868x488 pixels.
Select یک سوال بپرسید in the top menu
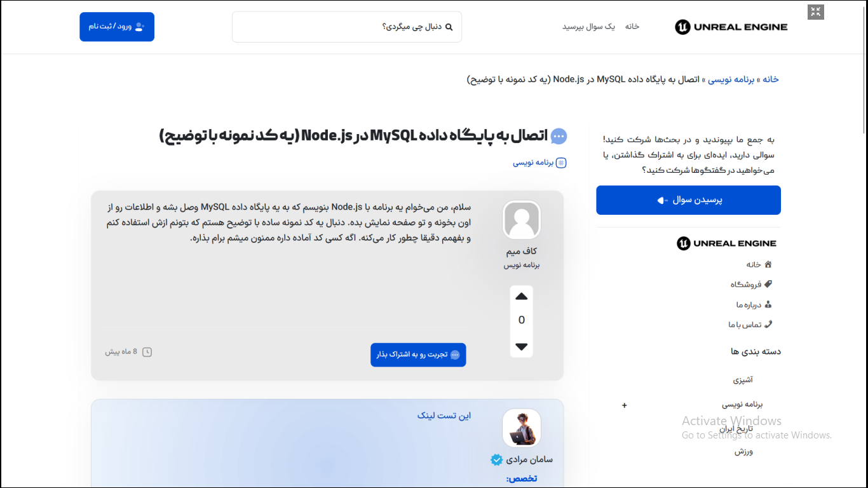(x=588, y=27)
